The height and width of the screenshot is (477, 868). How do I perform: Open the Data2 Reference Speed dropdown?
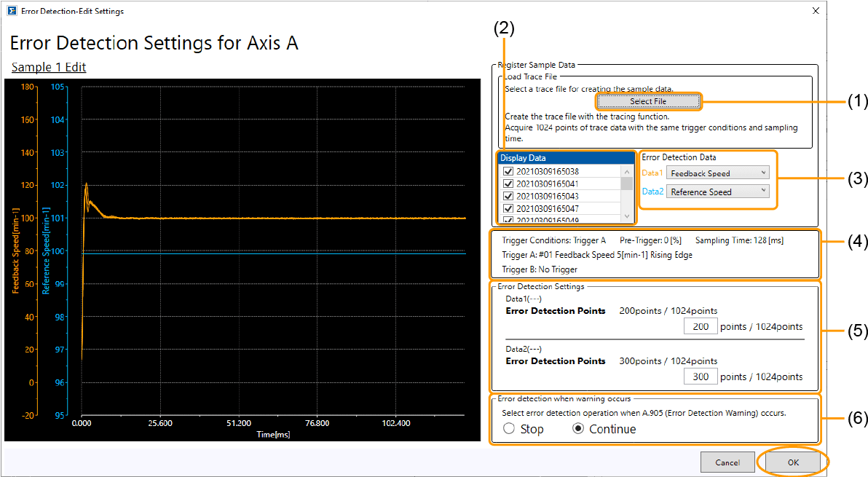(717, 192)
